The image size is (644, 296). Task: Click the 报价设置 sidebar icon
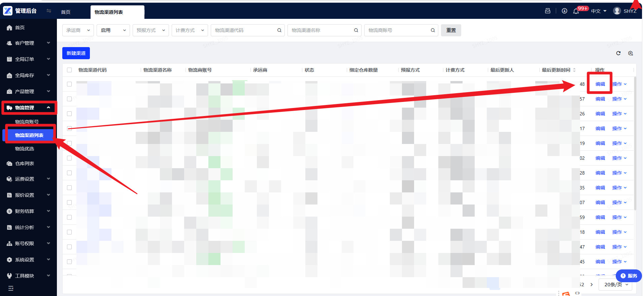click(9, 195)
